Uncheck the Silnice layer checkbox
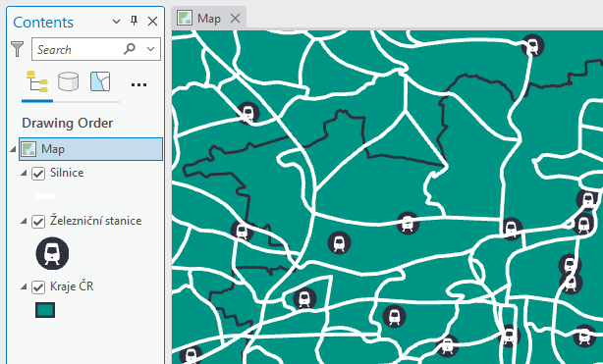The width and height of the screenshot is (603, 364). click(38, 174)
